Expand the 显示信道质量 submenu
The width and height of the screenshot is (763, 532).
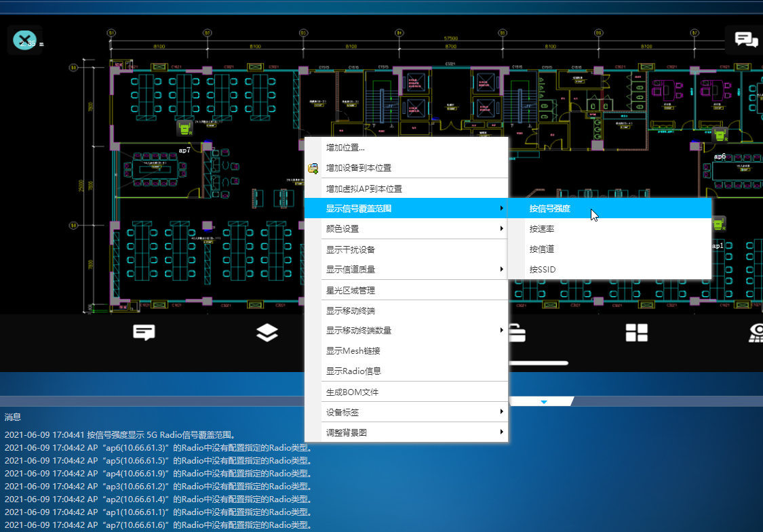406,270
